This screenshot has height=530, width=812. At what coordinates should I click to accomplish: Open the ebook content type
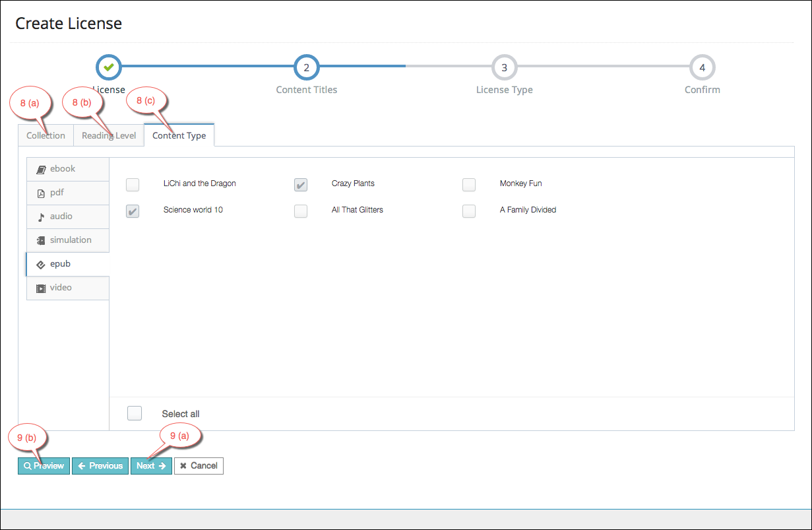[68, 169]
